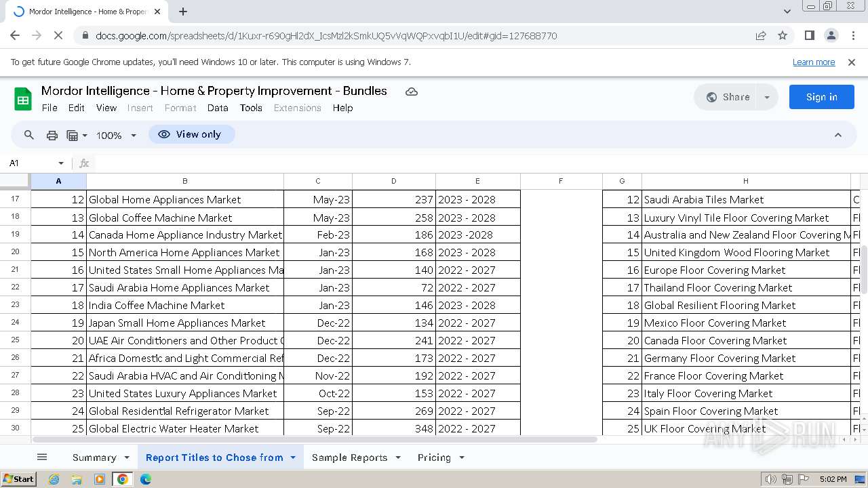Bookmark this tab with the star icon
This screenshot has width=868, height=488.
pyautogui.click(x=783, y=36)
